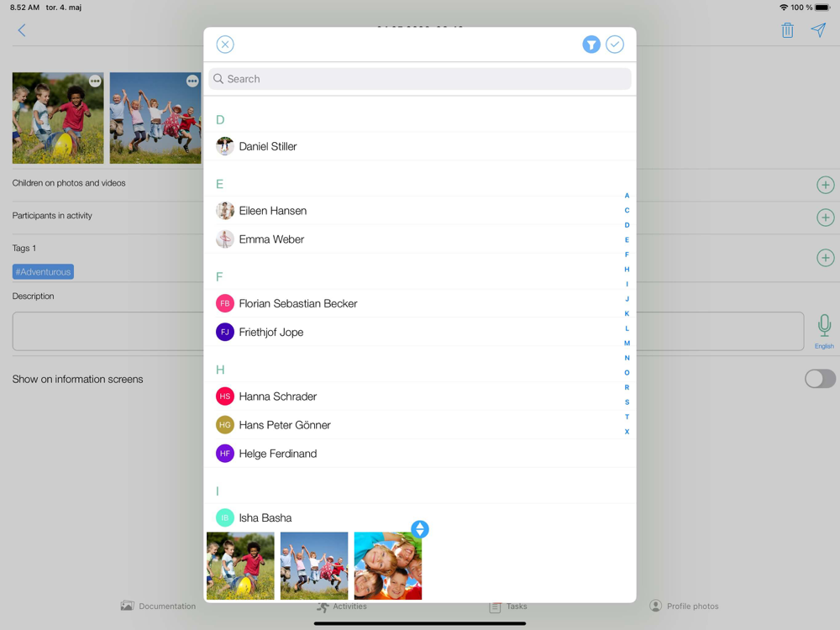This screenshot has height=630, width=840.
Task: Select popup thumbnail of jumping children
Action: [x=314, y=565]
